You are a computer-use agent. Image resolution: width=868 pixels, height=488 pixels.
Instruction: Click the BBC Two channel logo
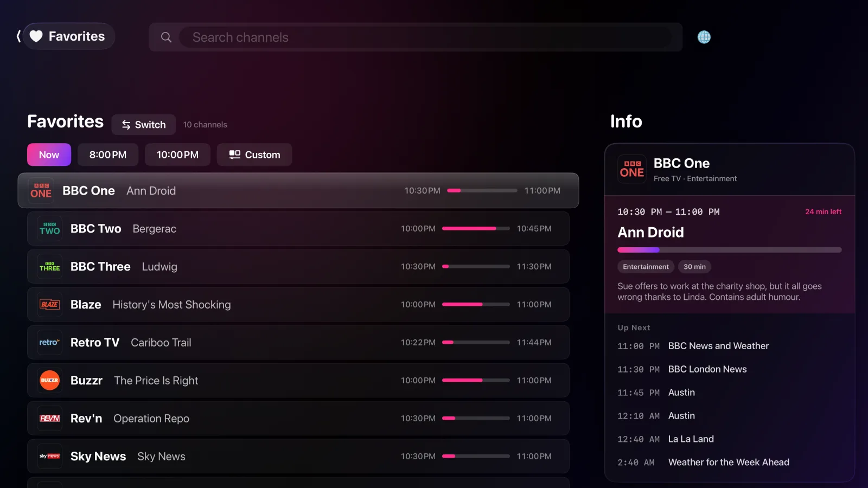point(50,229)
